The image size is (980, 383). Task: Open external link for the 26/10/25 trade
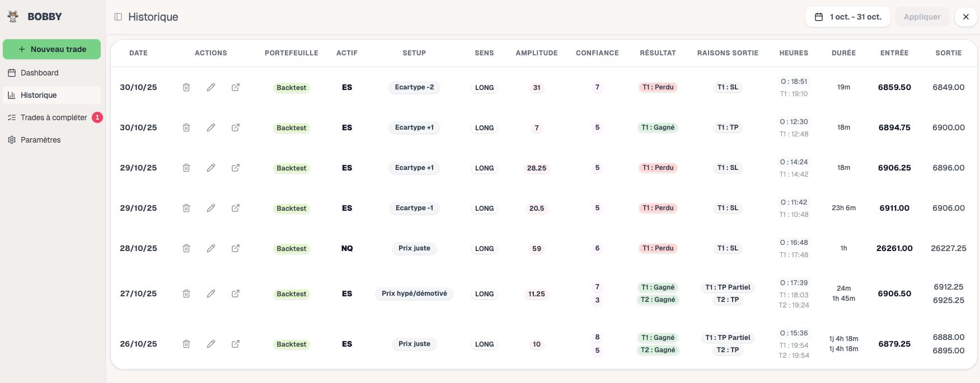236,343
